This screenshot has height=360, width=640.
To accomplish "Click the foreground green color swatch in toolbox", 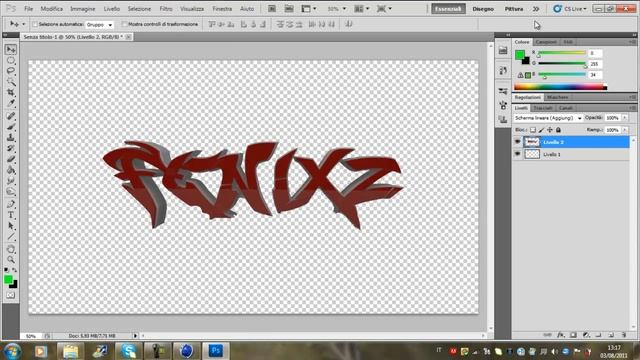I will (x=8, y=279).
